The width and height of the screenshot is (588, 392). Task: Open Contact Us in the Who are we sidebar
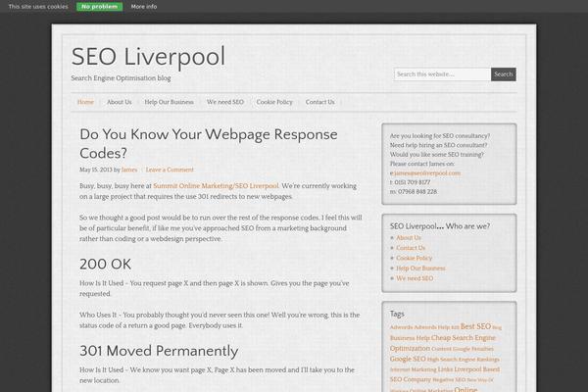tap(411, 248)
